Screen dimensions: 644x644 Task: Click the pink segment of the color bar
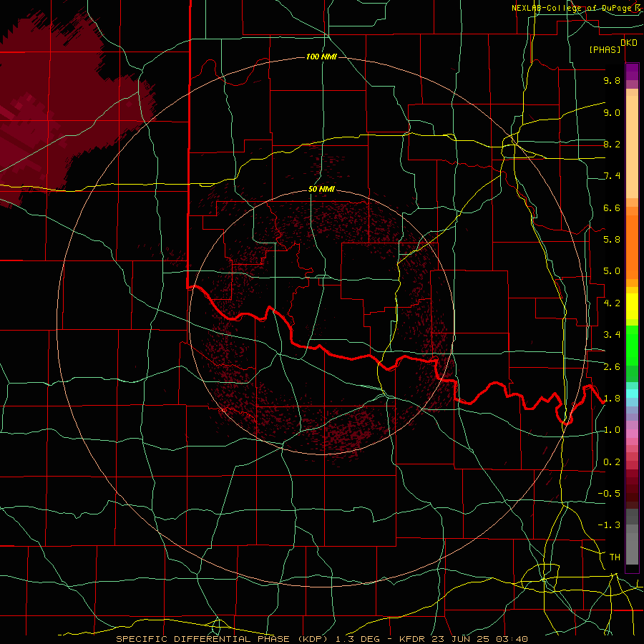(x=632, y=434)
